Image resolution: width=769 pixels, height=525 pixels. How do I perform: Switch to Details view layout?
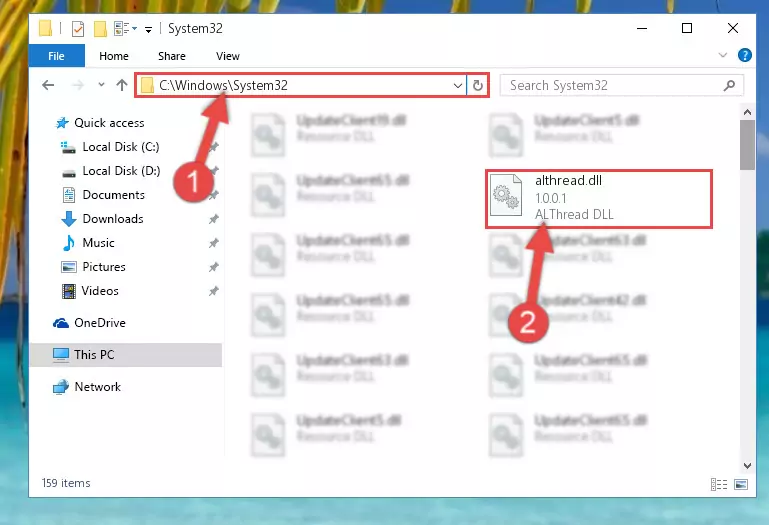pos(718,485)
